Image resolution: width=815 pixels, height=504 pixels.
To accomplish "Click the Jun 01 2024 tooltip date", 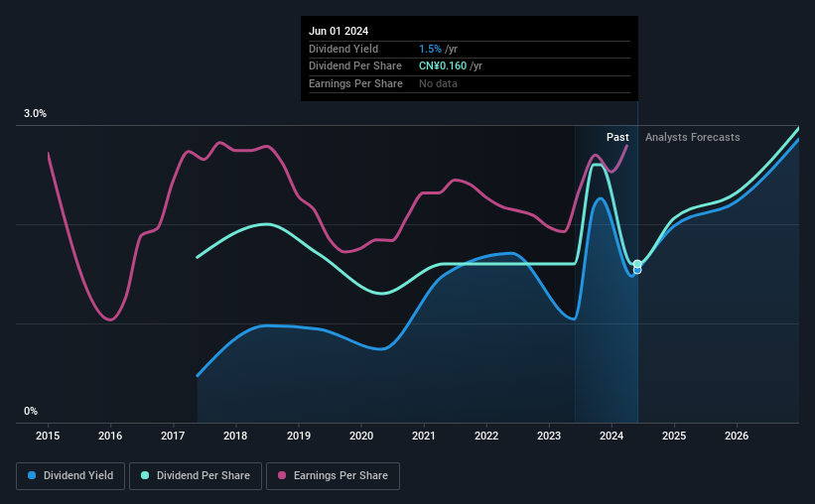I will pos(339,31).
